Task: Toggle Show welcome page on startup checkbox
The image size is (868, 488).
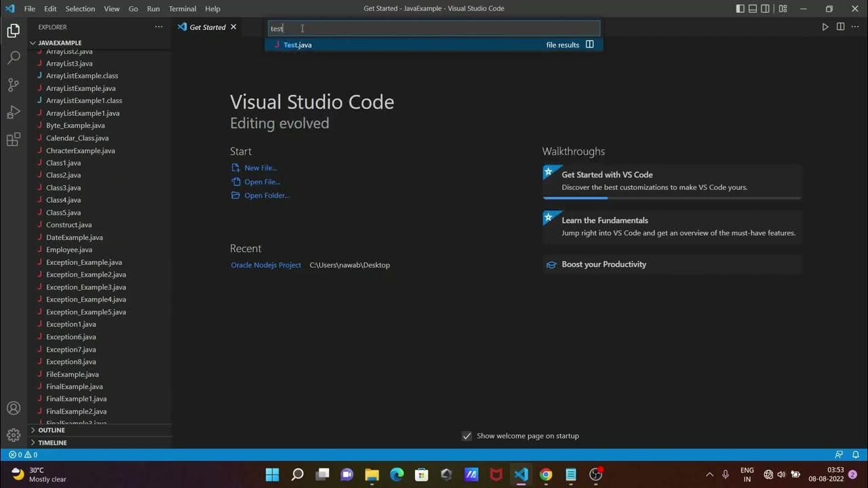Action: (467, 436)
